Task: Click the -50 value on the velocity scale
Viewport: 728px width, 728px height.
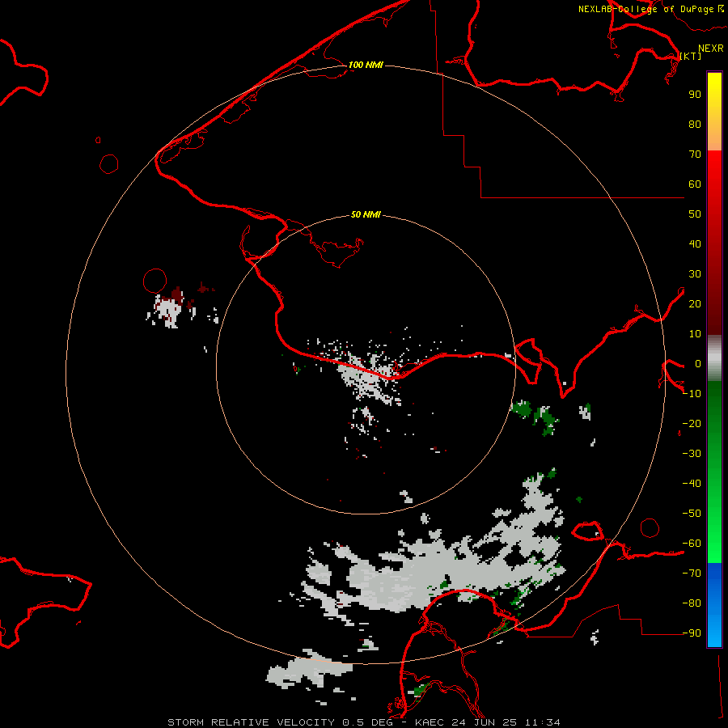Action: 692,514
